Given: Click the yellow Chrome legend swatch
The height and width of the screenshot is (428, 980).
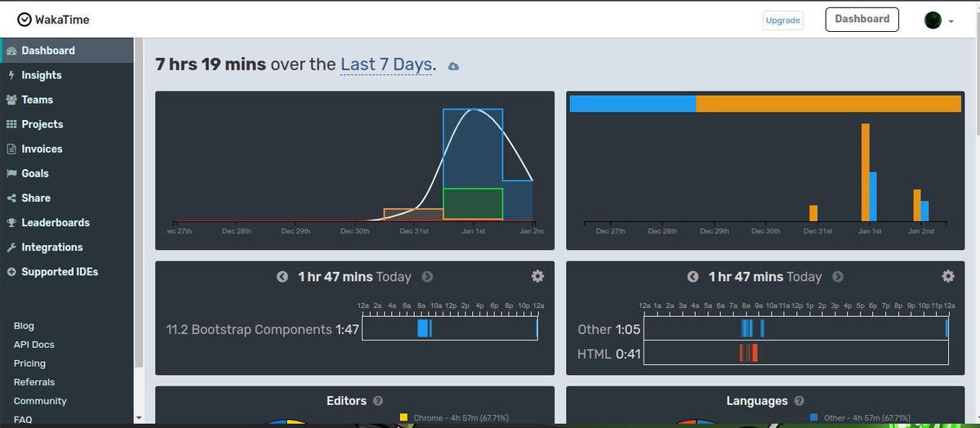Looking at the screenshot, I should point(403,417).
